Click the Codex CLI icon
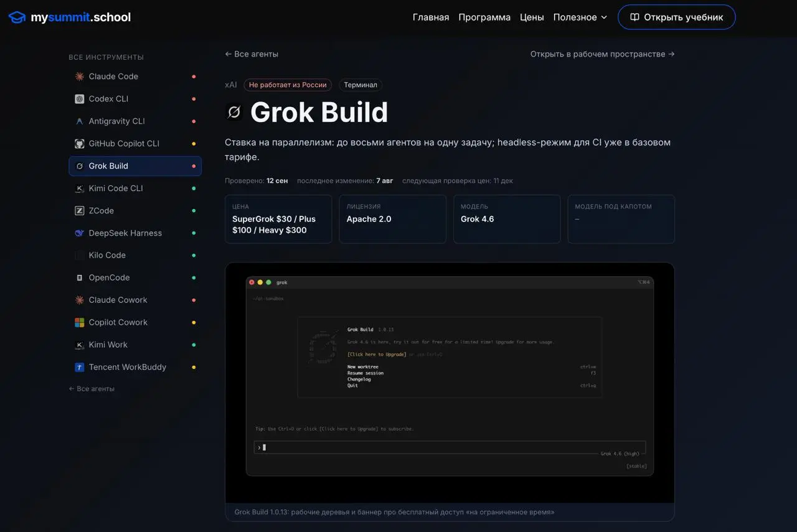The image size is (797, 532). [80, 99]
